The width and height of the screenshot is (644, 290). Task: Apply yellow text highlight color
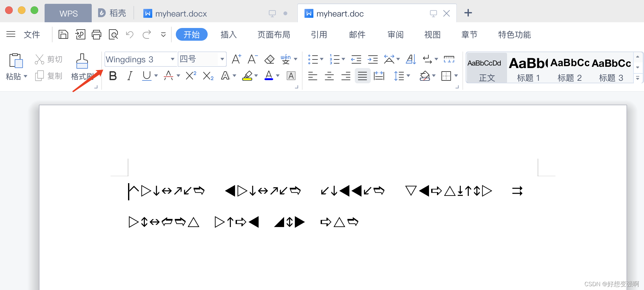click(x=247, y=76)
